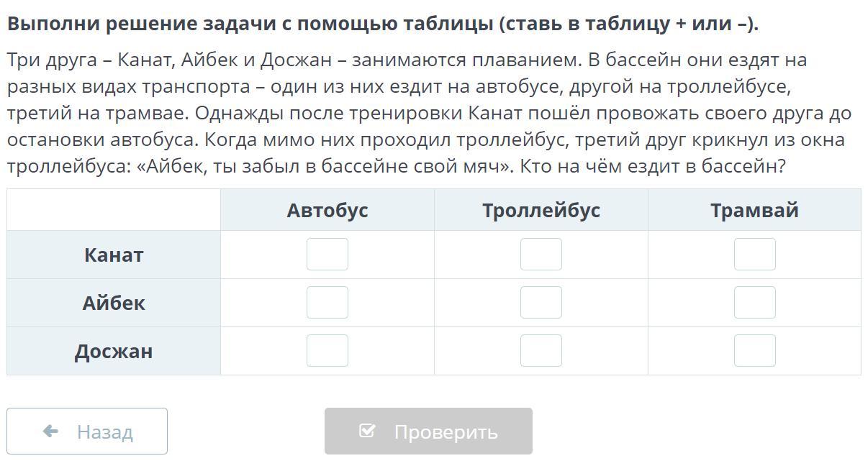868x466 pixels.
Task: Click the Троллейбус column header
Action: click(541, 210)
